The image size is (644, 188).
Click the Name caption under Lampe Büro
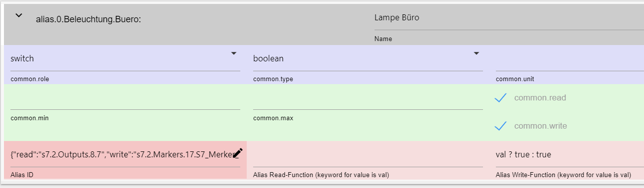point(383,39)
